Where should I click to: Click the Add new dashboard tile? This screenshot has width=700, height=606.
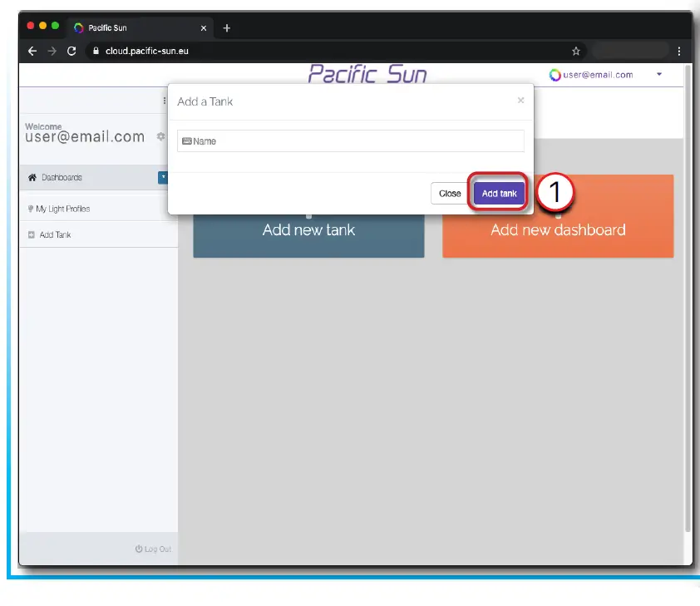[x=558, y=216]
